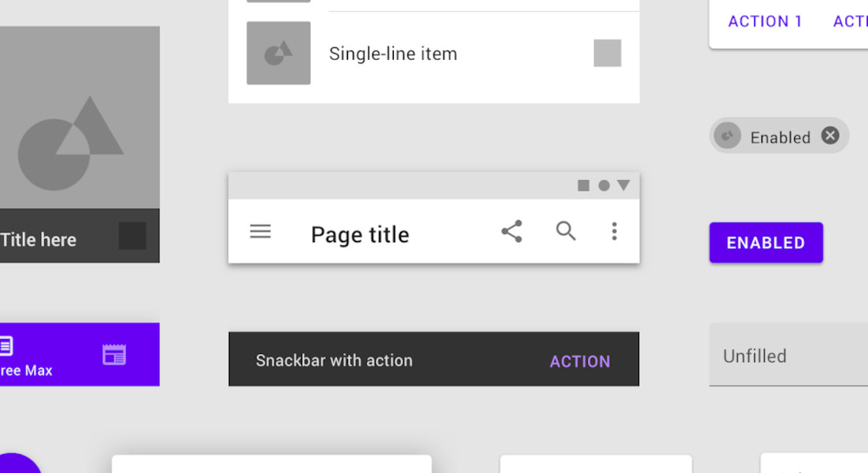
Task: Select the ACTION 1 card action
Action: (765, 21)
